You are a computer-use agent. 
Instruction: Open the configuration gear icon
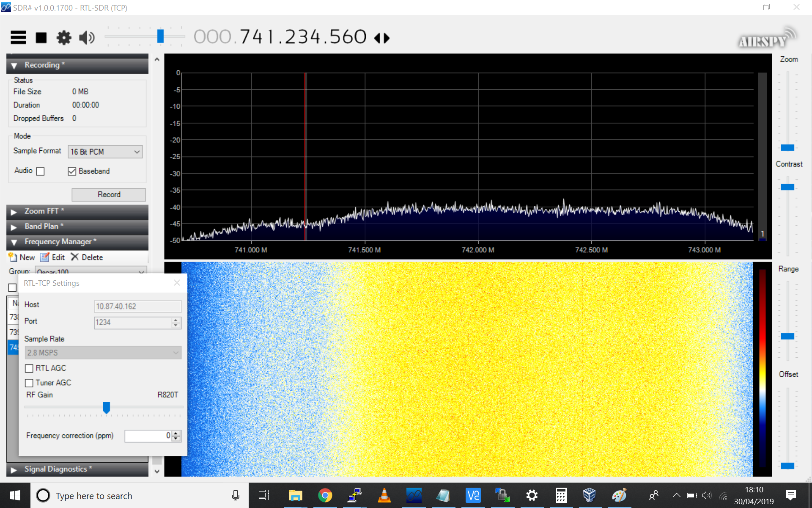pos(64,38)
